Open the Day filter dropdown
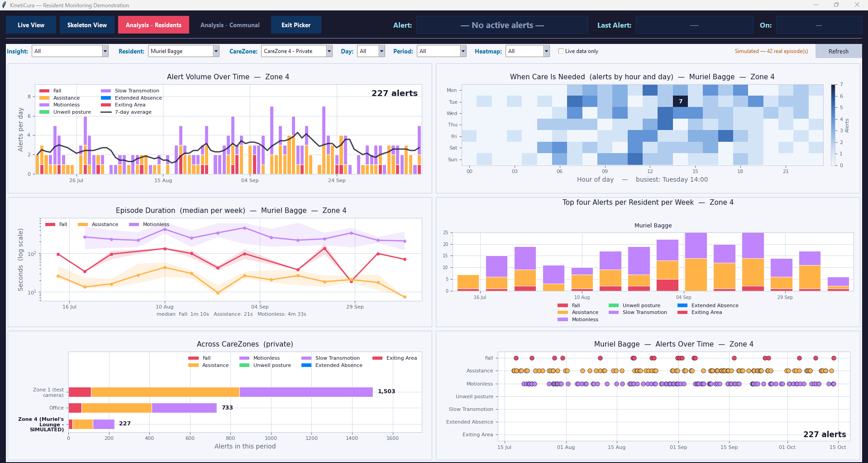 (x=371, y=51)
